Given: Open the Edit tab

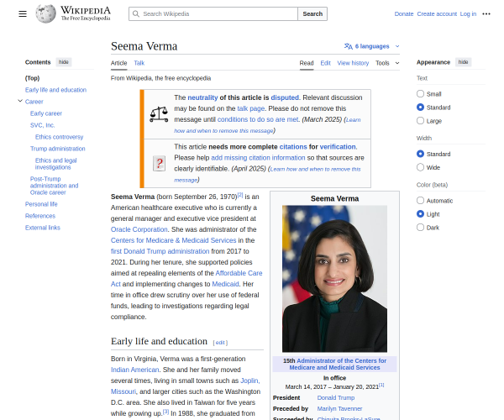Looking at the screenshot, I should 325,63.
